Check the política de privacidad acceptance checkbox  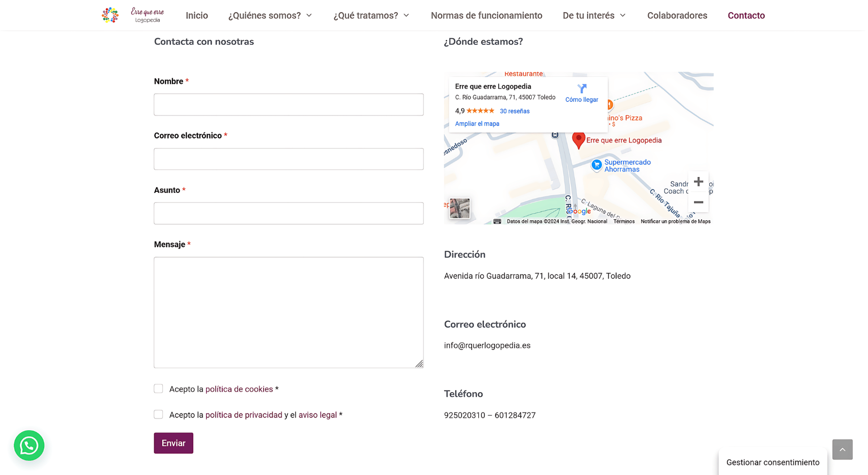tap(158, 414)
